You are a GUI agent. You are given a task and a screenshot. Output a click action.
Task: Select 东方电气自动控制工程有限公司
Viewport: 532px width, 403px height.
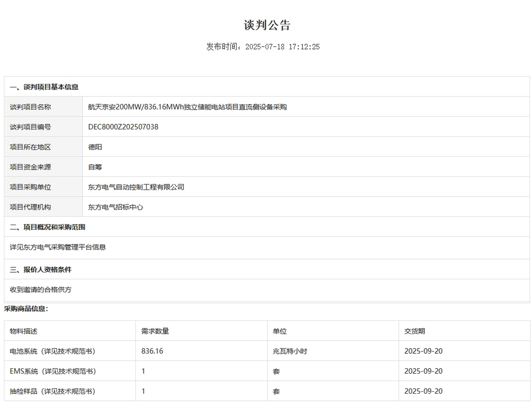(136, 187)
